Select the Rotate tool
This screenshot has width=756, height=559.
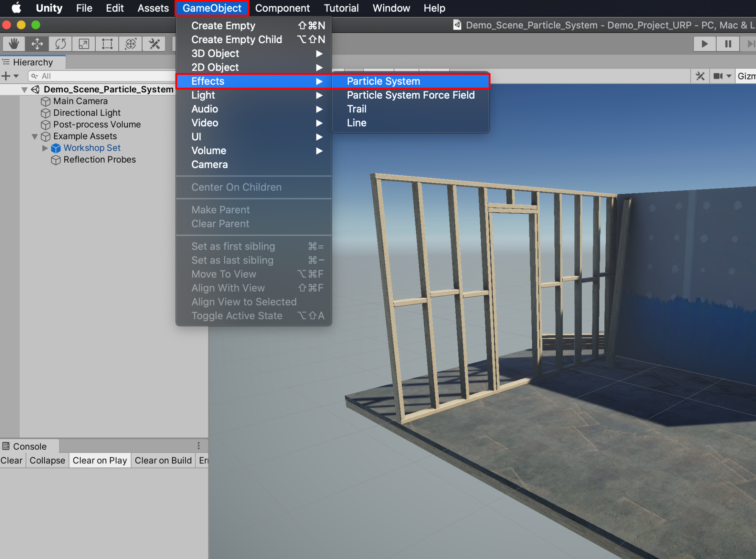point(61,44)
